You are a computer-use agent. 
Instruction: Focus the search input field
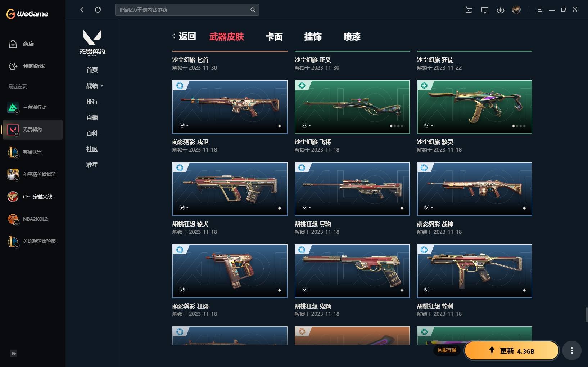(184, 10)
